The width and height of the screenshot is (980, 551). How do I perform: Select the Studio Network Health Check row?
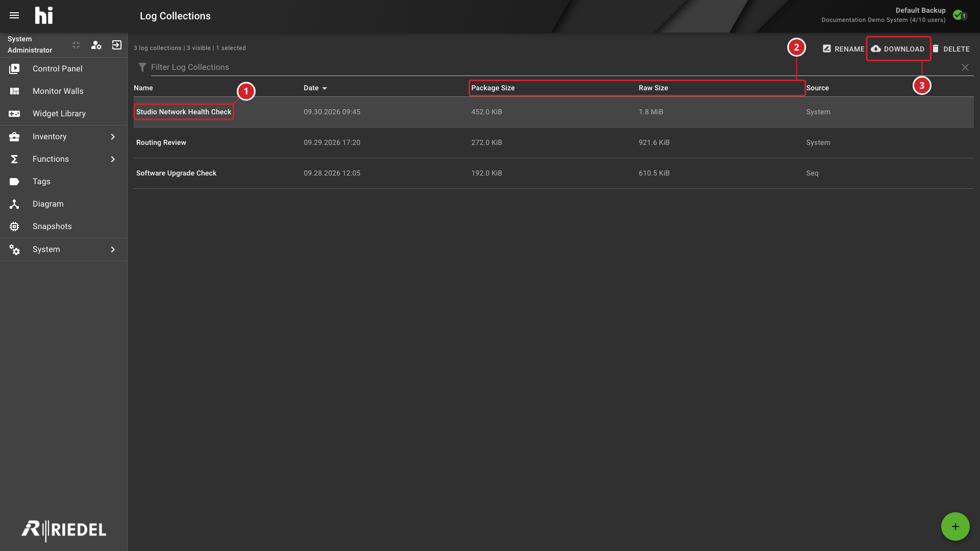(553, 112)
